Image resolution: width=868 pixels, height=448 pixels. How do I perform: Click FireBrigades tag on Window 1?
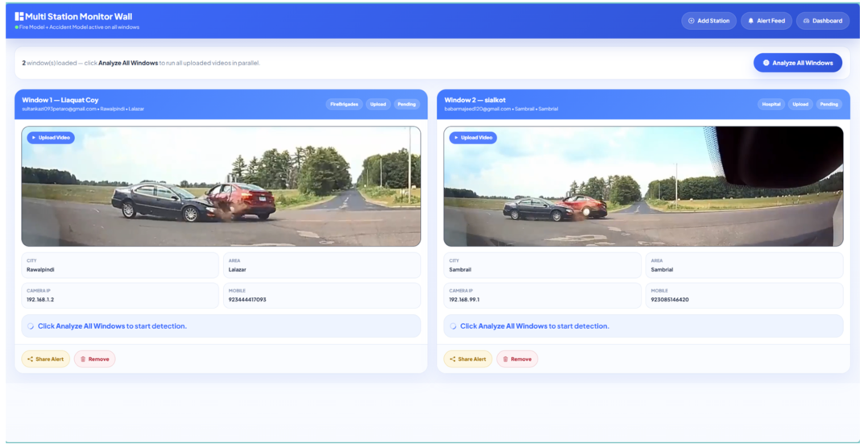pyautogui.click(x=344, y=104)
